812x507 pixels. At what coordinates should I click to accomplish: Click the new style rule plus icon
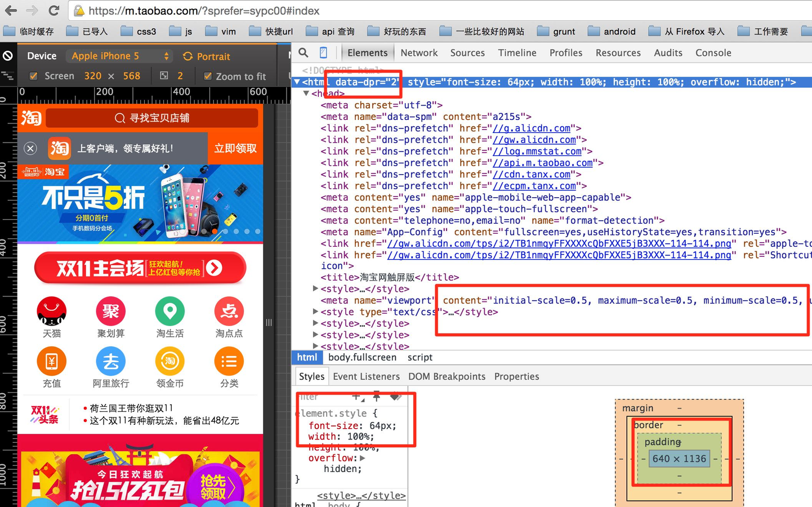click(x=357, y=397)
